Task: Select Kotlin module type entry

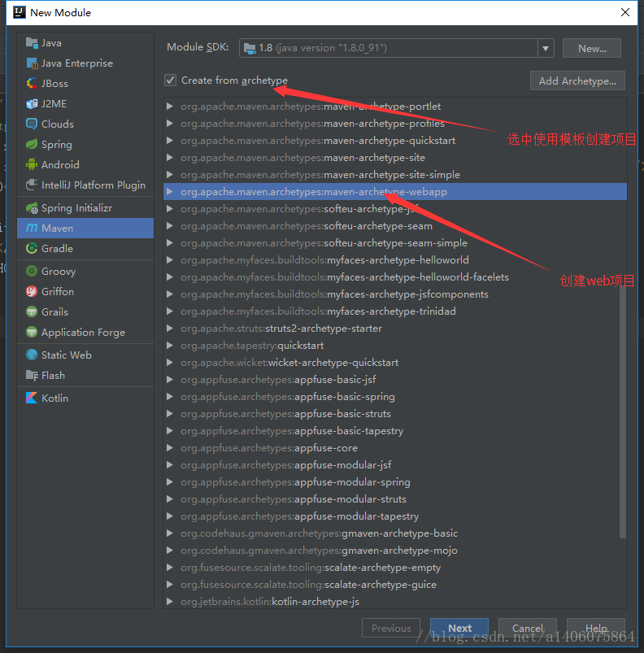Action: [85, 398]
